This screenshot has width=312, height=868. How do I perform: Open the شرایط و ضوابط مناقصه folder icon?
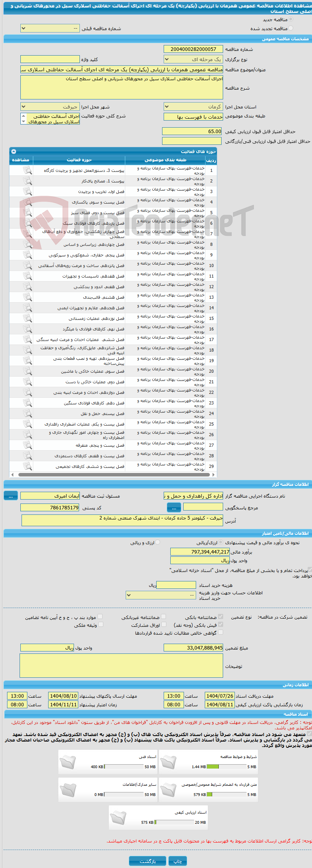tap(168, 762)
